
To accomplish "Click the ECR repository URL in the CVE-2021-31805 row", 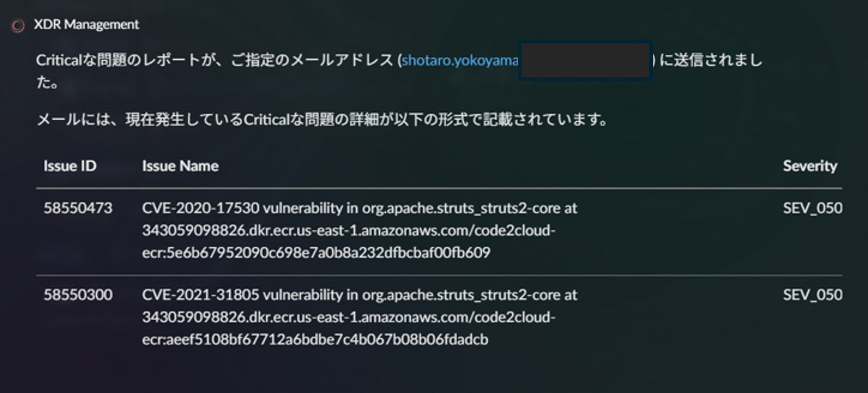I will pyautogui.click(x=348, y=317).
